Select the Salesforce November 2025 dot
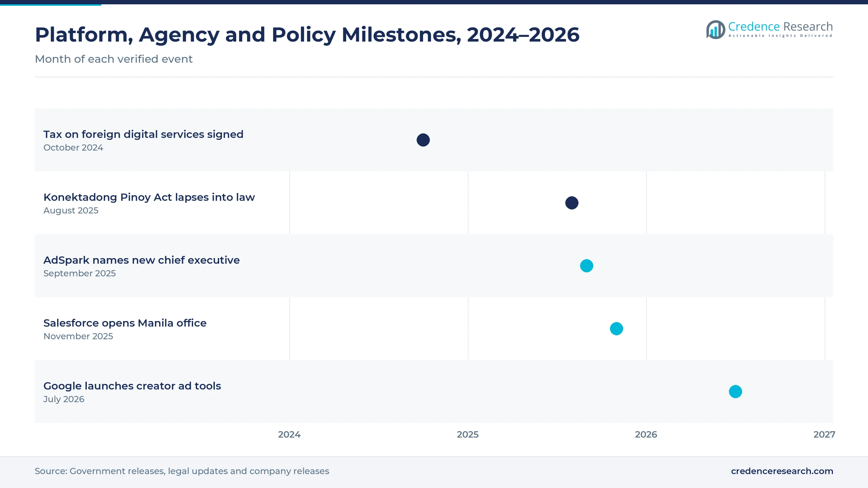This screenshot has width=868, height=488. coord(617,329)
